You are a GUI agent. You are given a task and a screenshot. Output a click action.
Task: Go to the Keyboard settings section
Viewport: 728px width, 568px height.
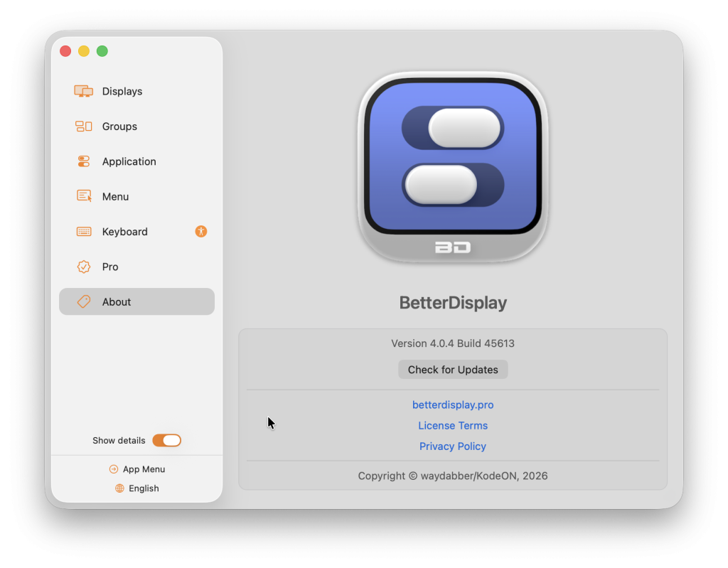[x=124, y=232]
